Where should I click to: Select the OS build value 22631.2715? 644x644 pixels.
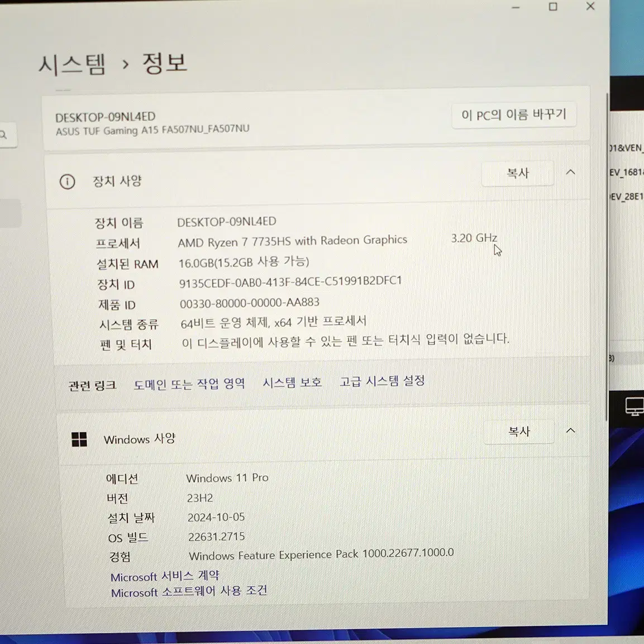click(217, 536)
